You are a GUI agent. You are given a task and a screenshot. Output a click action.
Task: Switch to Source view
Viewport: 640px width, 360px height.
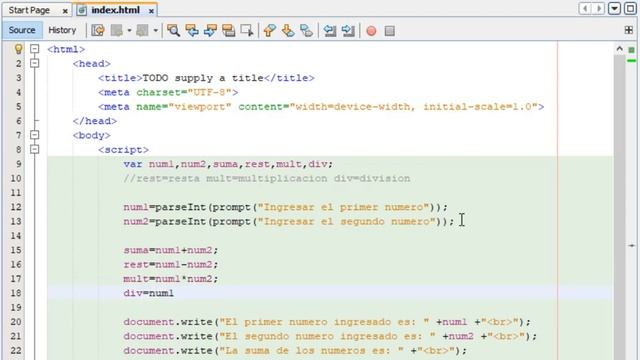[x=22, y=30]
